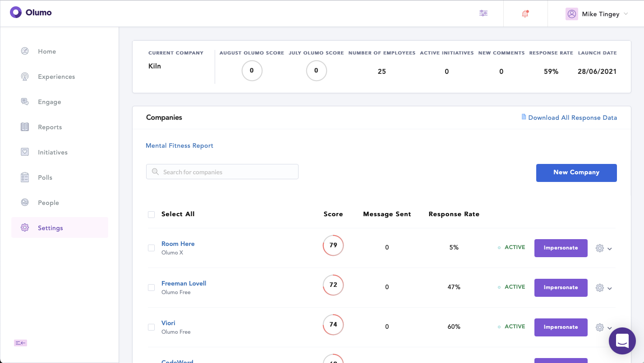Click the document icon beside Download All Response Data
This screenshot has width=644, height=363.
pyautogui.click(x=524, y=117)
